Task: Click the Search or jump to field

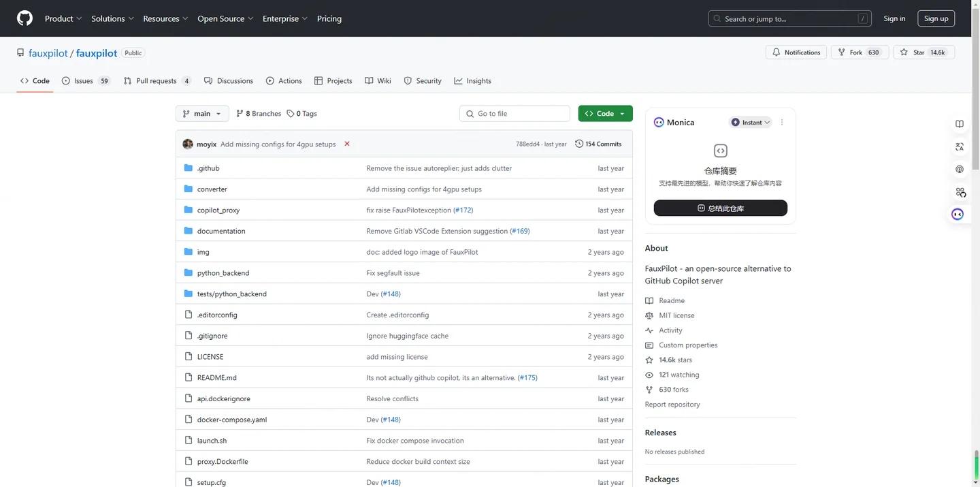Action: [789, 18]
